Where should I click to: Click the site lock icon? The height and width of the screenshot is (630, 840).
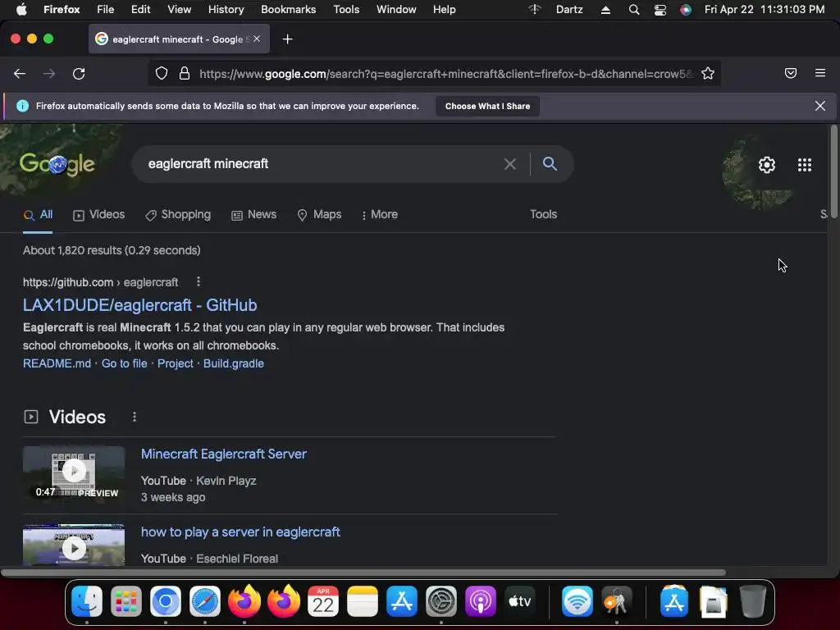[185, 73]
